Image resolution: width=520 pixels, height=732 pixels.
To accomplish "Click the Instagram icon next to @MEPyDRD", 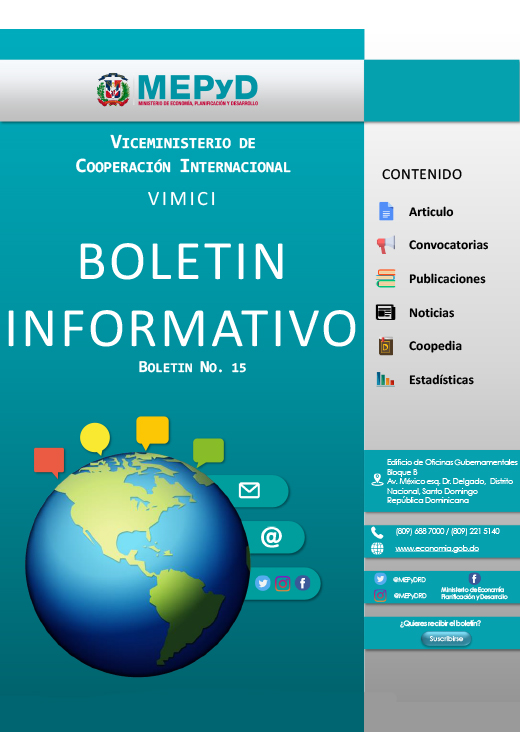I will [x=380, y=596].
